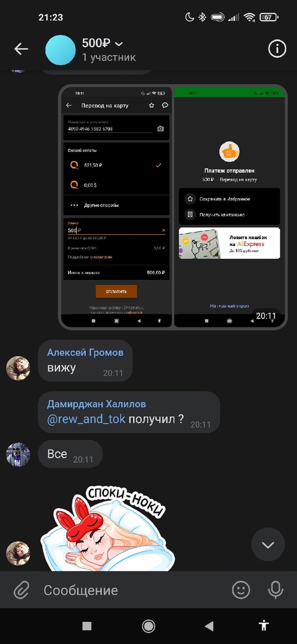Tap the paperclip attachment icon
Screen dimensions: 297x644
21,590
